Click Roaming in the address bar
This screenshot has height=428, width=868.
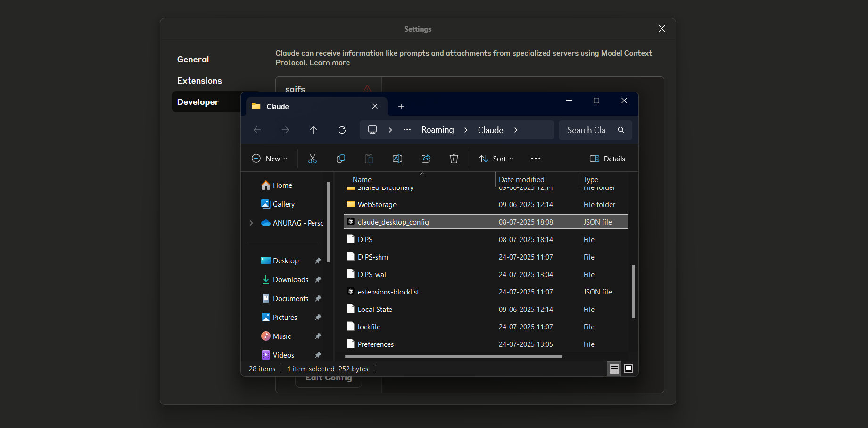(x=438, y=130)
